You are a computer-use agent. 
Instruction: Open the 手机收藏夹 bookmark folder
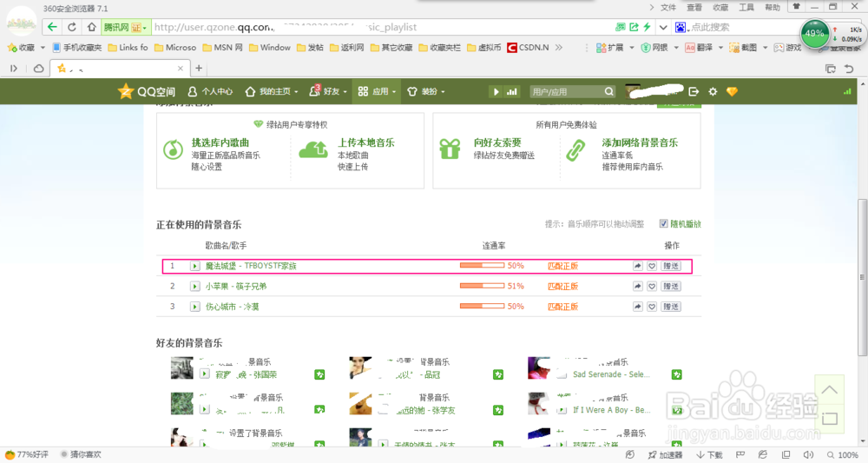click(77, 48)
